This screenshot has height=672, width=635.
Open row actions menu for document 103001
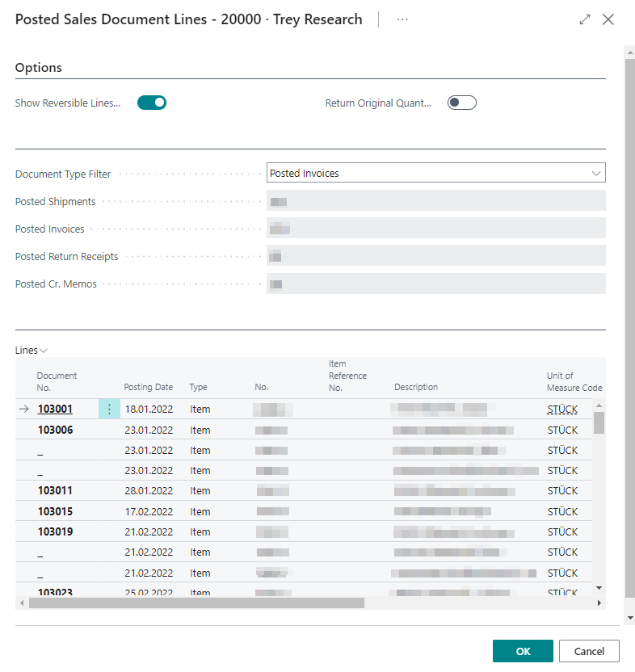109,409
